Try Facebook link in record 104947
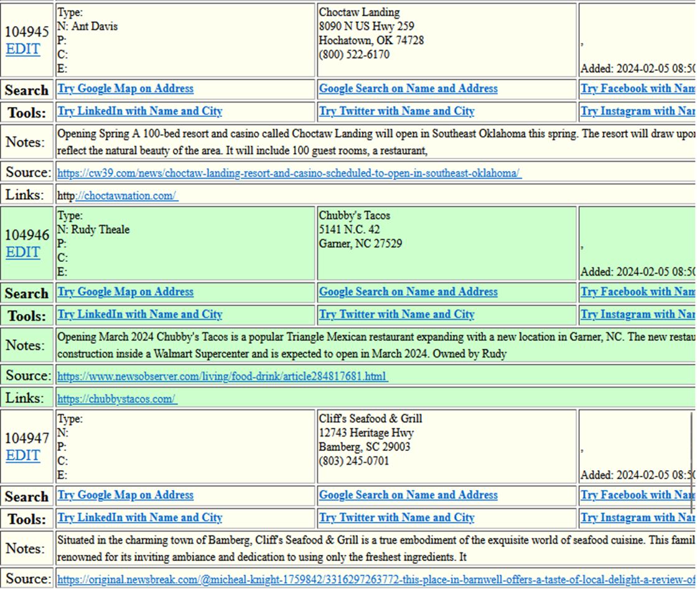 [638, 495]
